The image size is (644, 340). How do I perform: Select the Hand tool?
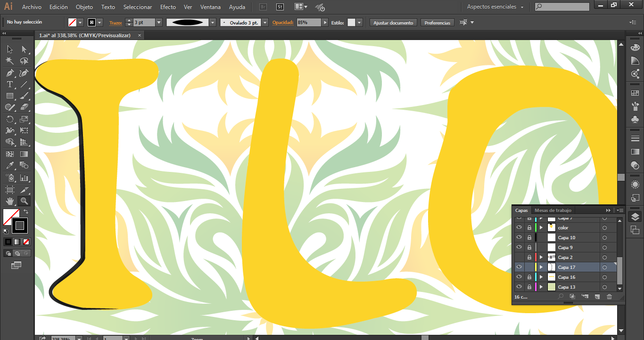[x=9, y=201]
